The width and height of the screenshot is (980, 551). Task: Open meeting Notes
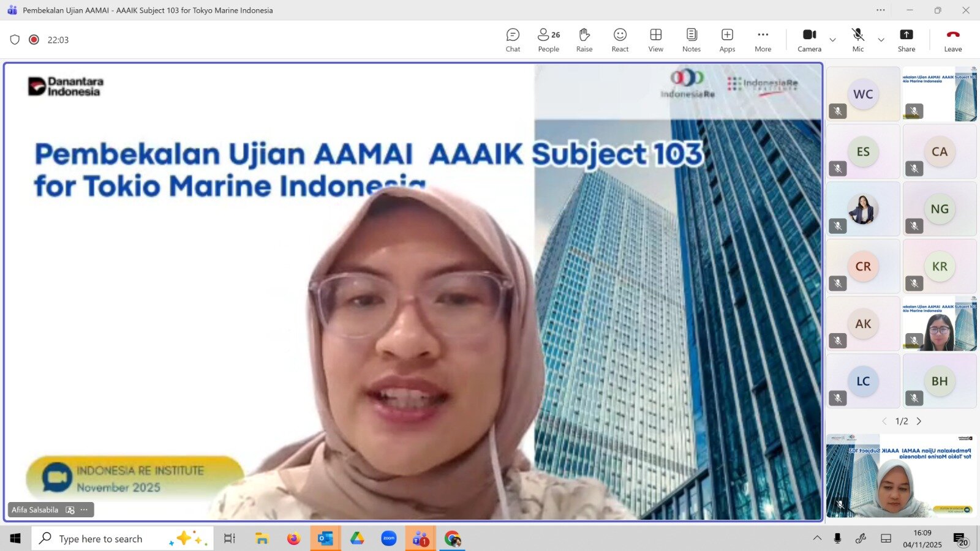(x=691, y=40)
